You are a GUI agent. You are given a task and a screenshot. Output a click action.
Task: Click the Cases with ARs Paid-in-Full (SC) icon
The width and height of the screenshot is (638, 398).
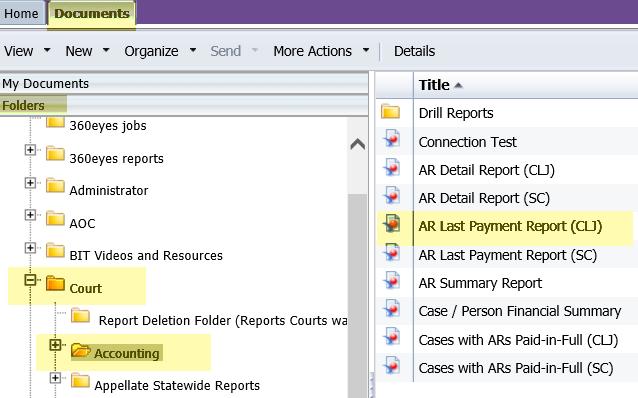tap(391, 365)
